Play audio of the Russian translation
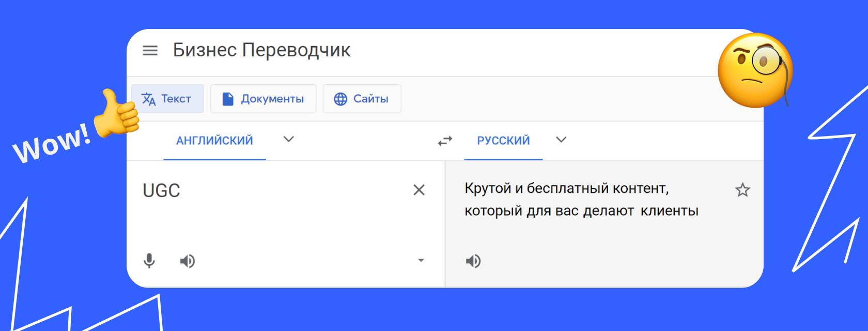This screenshot has height=331, width=868. coord(473,261)
